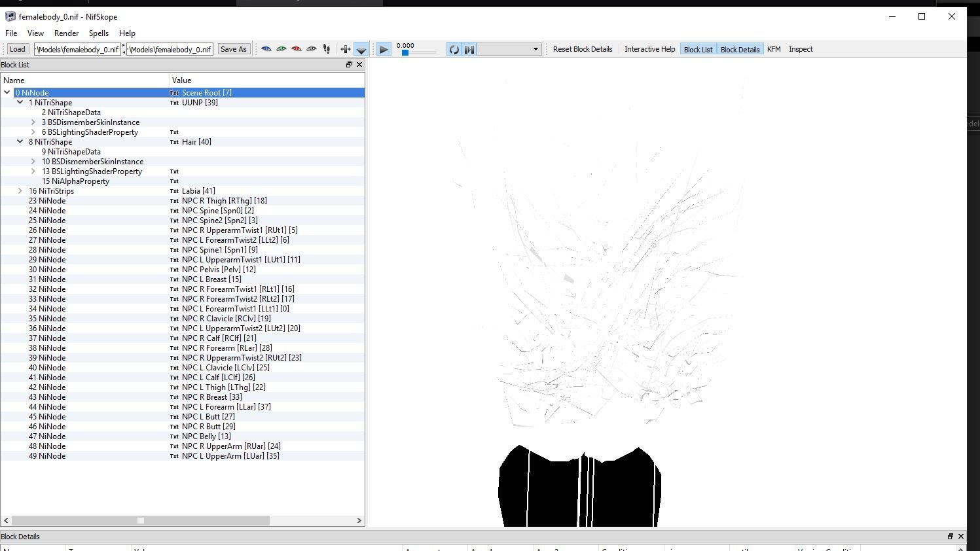The image size is (980, 551).
Task: Click the flip view arrows icon
Action: pyautogui.click(x=345, y=49)
